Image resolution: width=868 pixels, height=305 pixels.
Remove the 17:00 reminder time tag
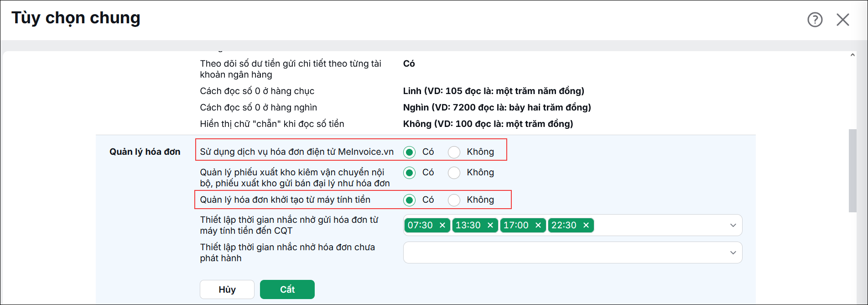pos(538,225)
